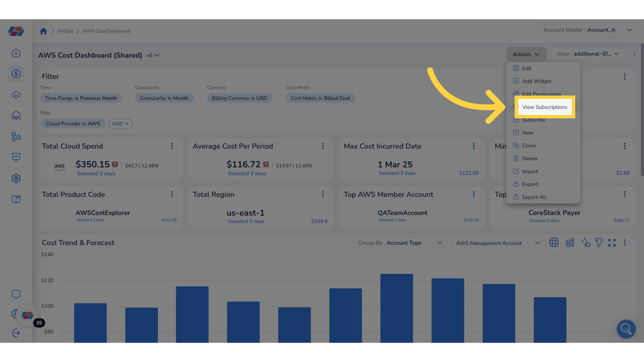Choose New in Actions menu

pos(543,133)
